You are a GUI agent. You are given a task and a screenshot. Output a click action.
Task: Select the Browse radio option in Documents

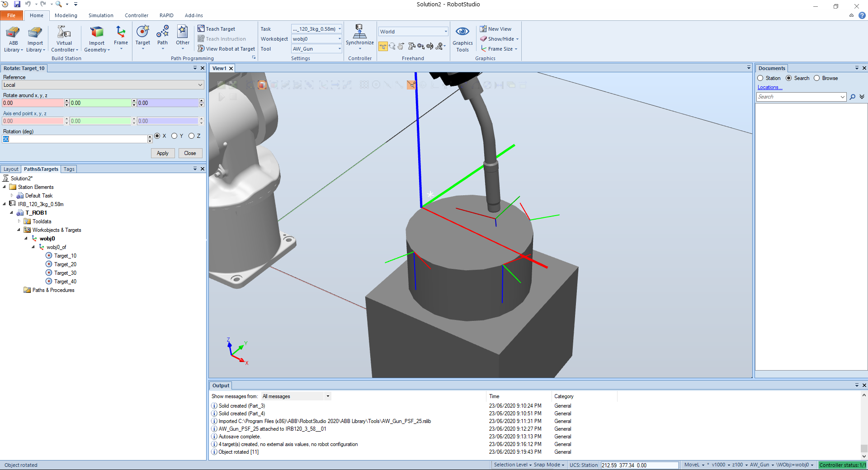[817, 78]
